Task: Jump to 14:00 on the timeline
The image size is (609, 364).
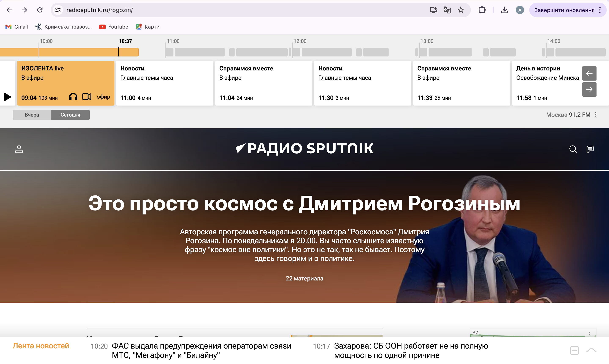Action: [x=554, y=41]
